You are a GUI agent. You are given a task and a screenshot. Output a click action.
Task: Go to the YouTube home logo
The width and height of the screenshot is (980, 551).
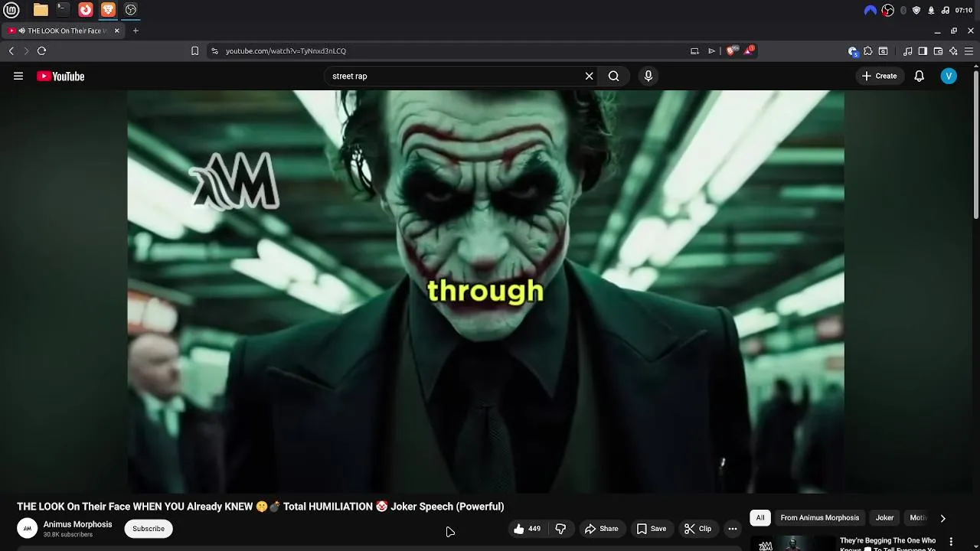click(60, 76)
